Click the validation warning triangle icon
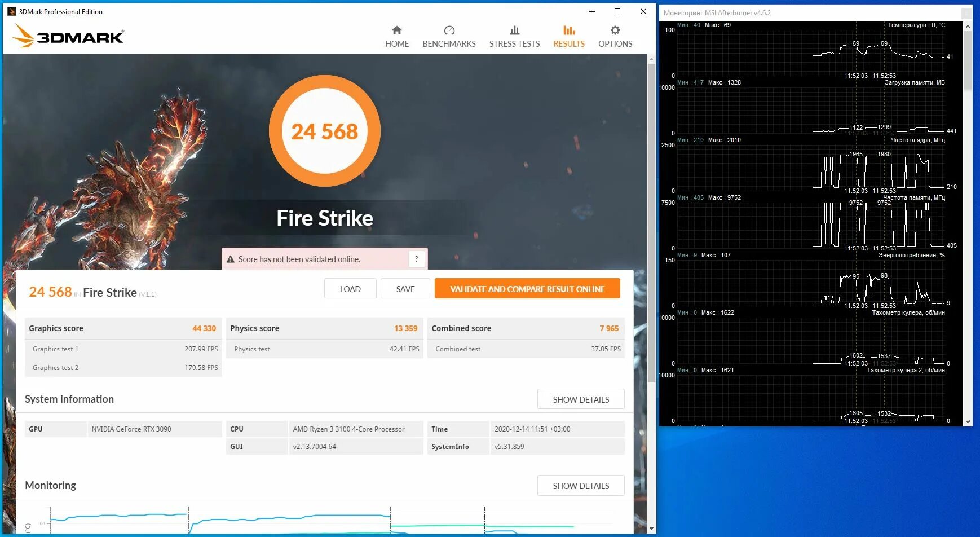The image size is (980, 537). click(230, 259)
